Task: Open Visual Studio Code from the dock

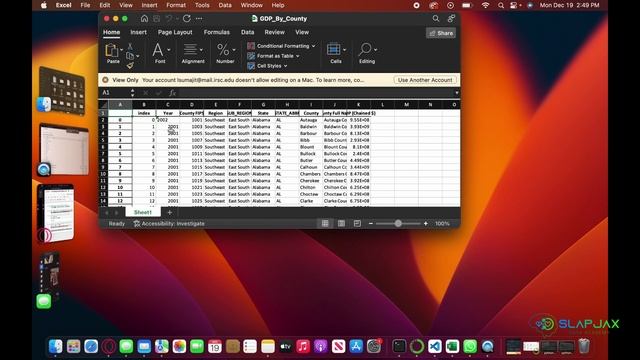Action: (435, 347)
